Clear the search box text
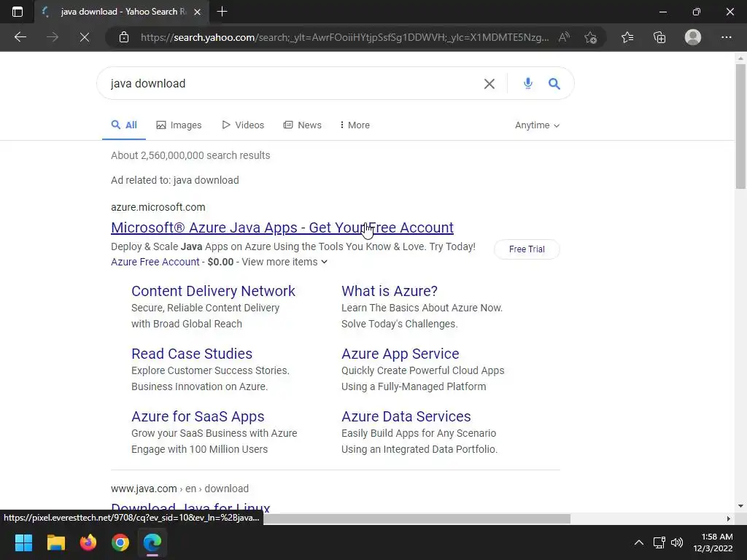This screenshot has width=747, height=560. tap(489, 84)
